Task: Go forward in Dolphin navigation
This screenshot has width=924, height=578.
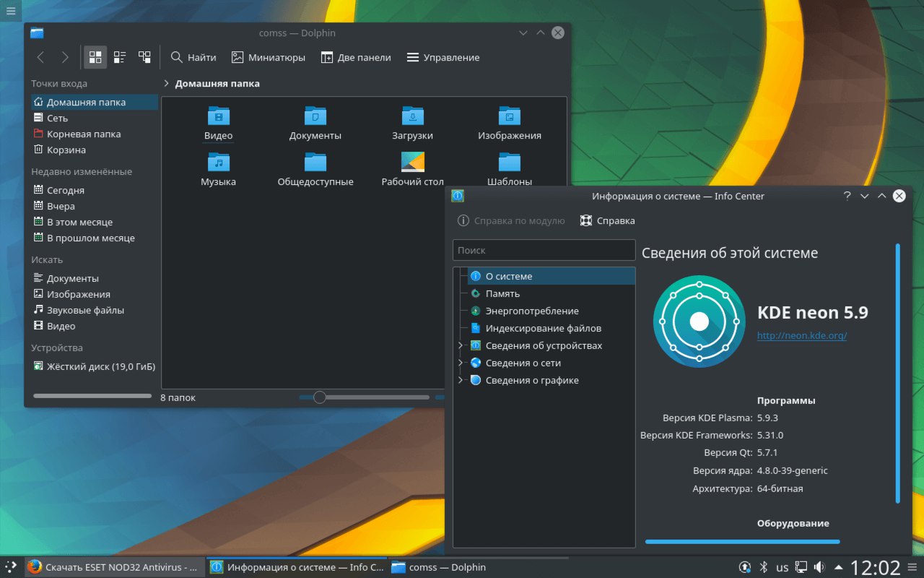Action: (x=65, y=57)
